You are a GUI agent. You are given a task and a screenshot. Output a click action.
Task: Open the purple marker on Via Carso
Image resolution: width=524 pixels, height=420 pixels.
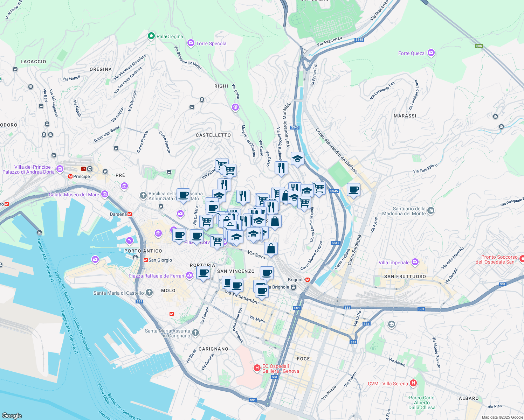tap(235, 107)
